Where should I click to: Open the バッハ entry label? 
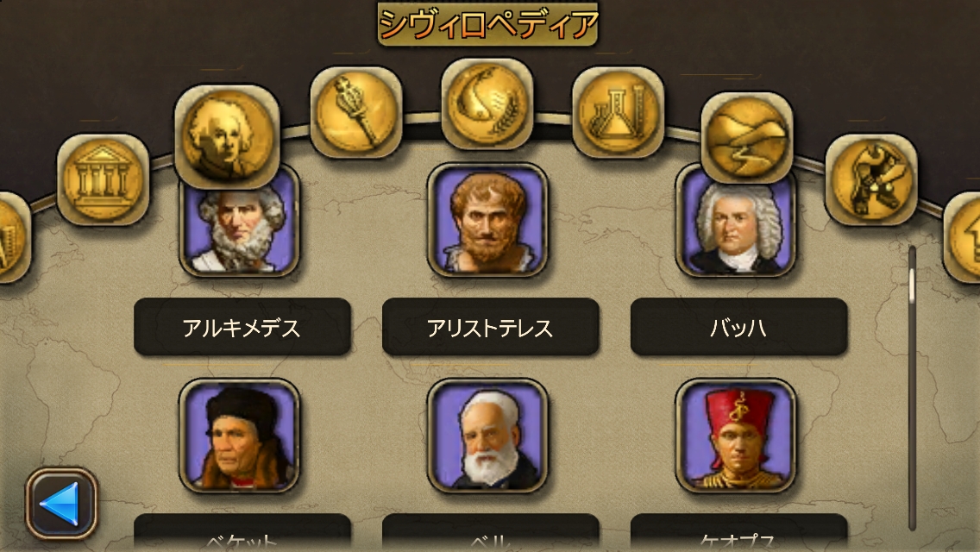tap(738, 327)
